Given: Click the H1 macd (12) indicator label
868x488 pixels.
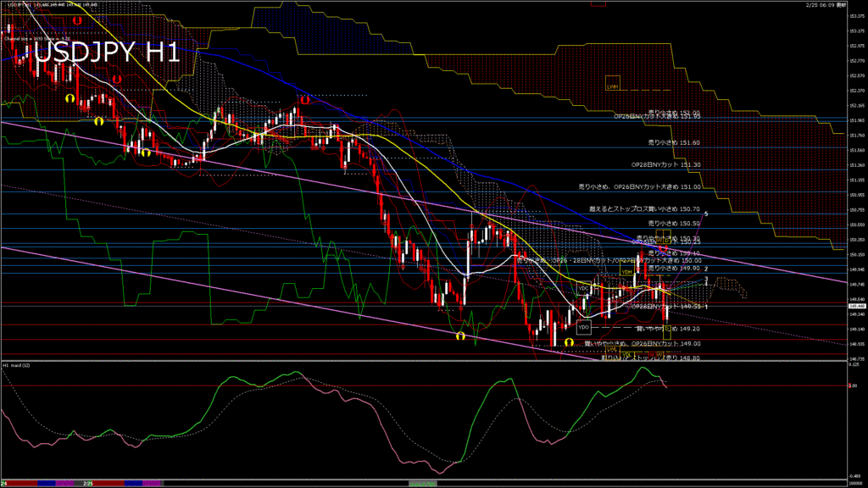Looking at the screenshot, I should [18, 365].
